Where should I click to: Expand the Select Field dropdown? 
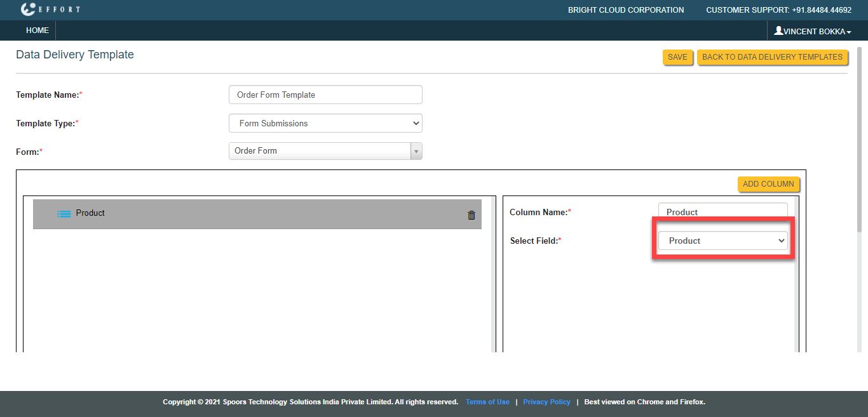(x=722, y=241)
